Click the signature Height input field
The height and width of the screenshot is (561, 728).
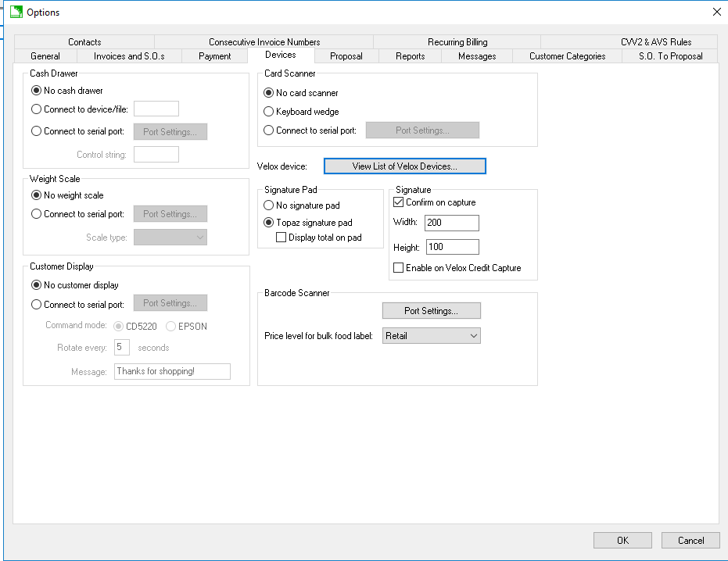(451, 248)
